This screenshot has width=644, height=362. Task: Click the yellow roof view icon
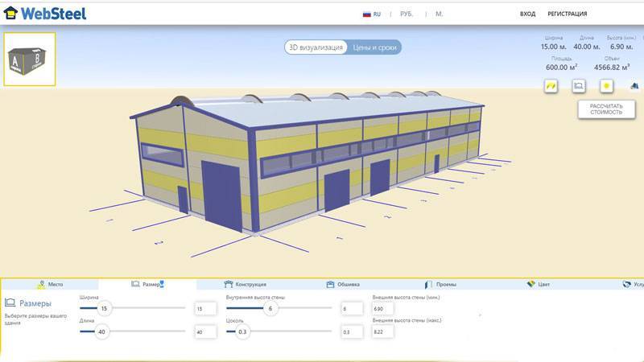pos(551,85)
